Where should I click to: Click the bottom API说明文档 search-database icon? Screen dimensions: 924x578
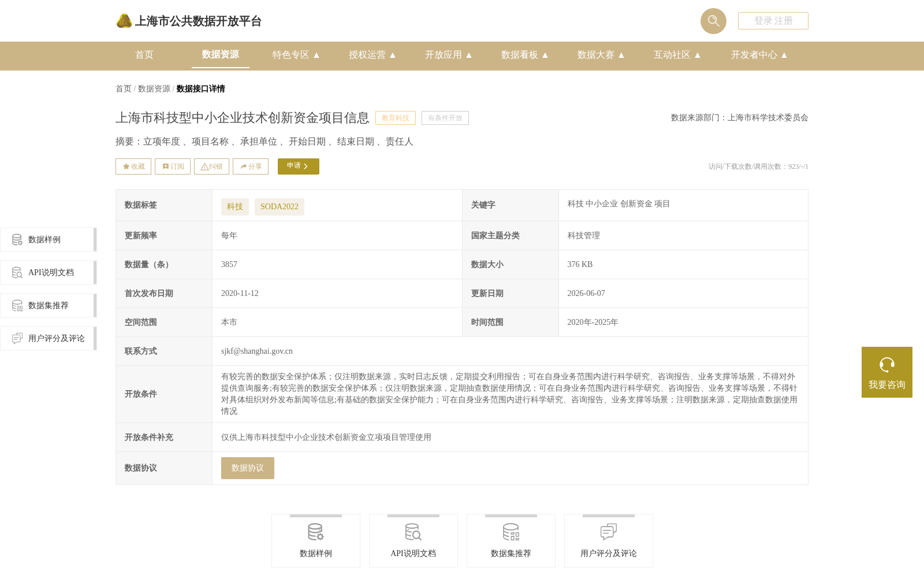[413, 532]
